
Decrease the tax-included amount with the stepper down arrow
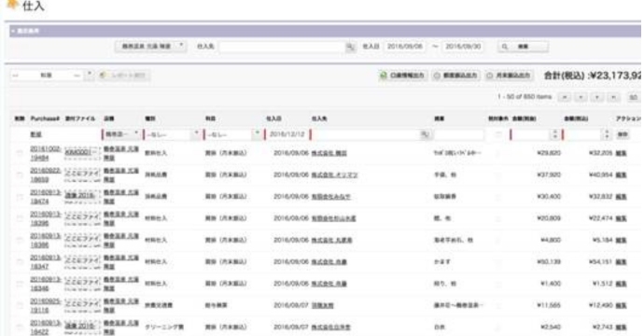click(x=607, y=137)
